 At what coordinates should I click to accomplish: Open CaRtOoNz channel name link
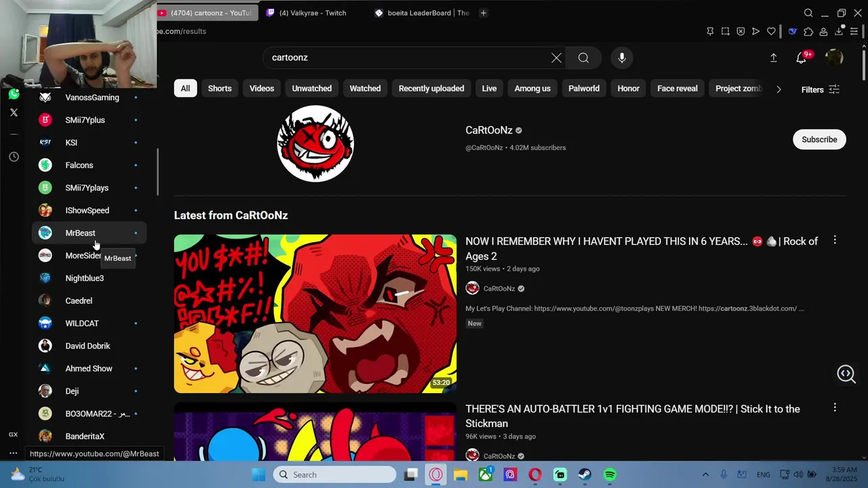[489, 130]
